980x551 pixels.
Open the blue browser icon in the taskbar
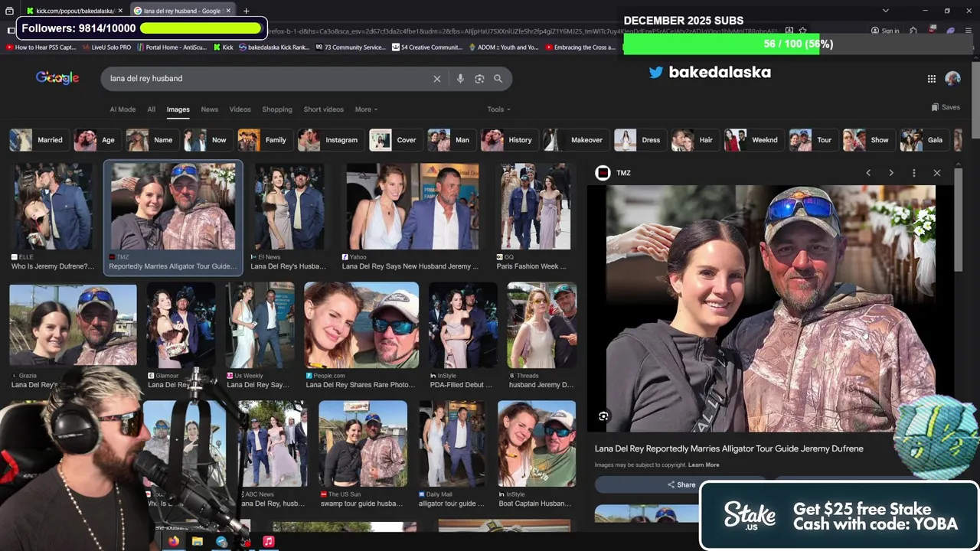(x=221, y=541)
